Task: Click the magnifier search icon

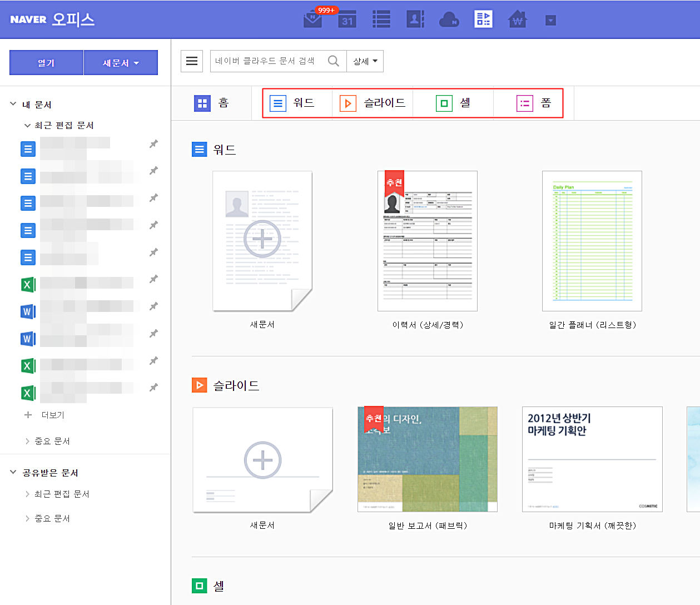Action: (x=334, y=61)
